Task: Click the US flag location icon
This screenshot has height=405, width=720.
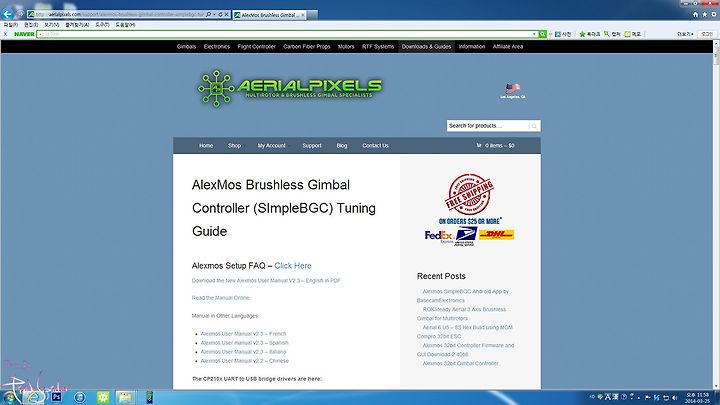Action: coord(513,88)
